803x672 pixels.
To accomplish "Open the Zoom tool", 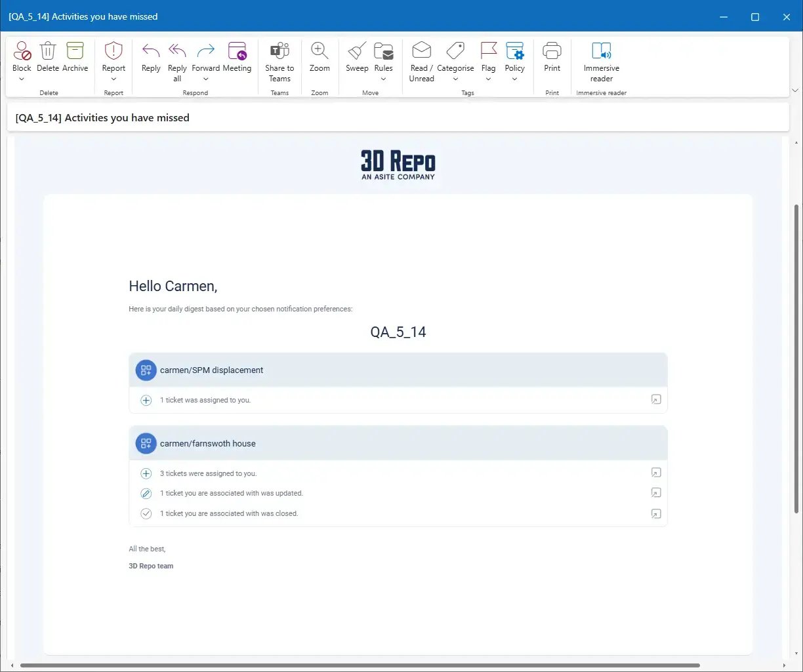I will (319, 57).
